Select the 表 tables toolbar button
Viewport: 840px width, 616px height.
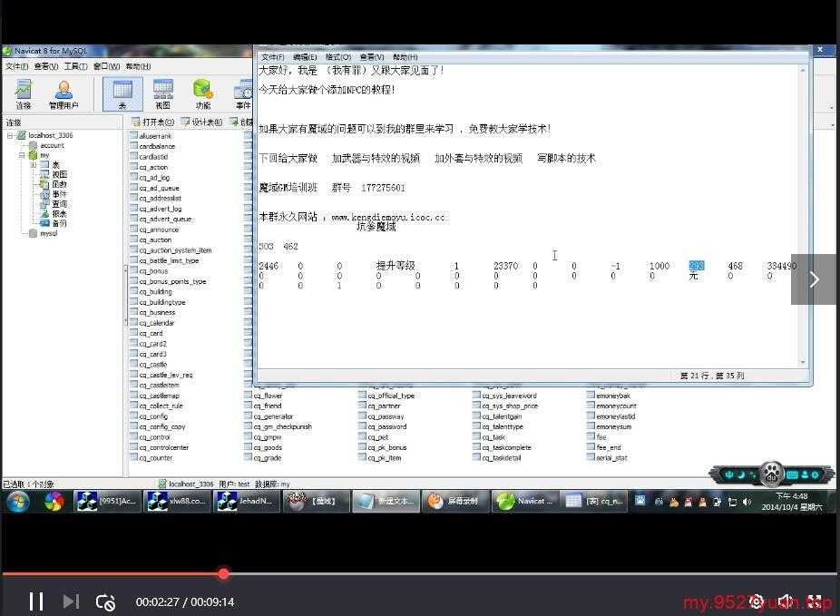pos(122,94)
